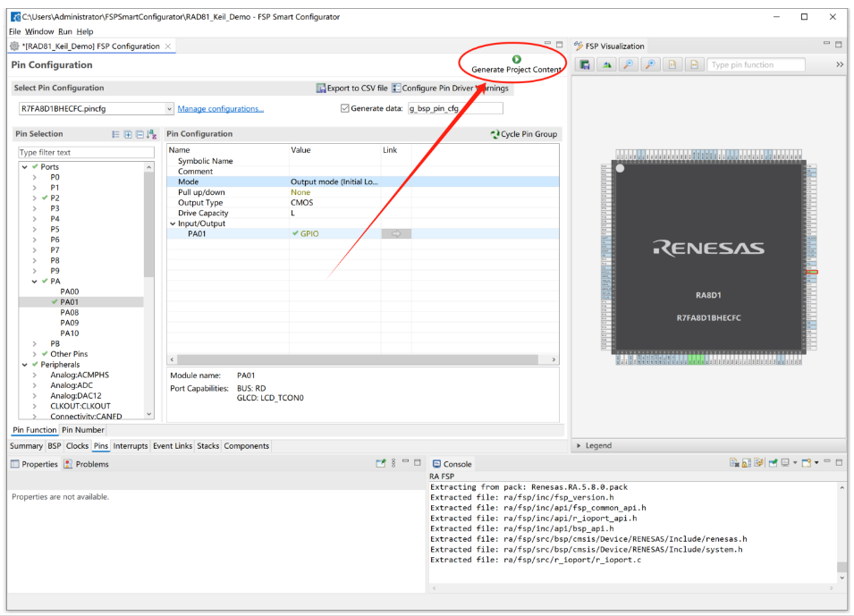The width and height of the screenshot is (854, 616).
Task: Open the Open Console dropdown arrow
Action: [x=816, y=463]
